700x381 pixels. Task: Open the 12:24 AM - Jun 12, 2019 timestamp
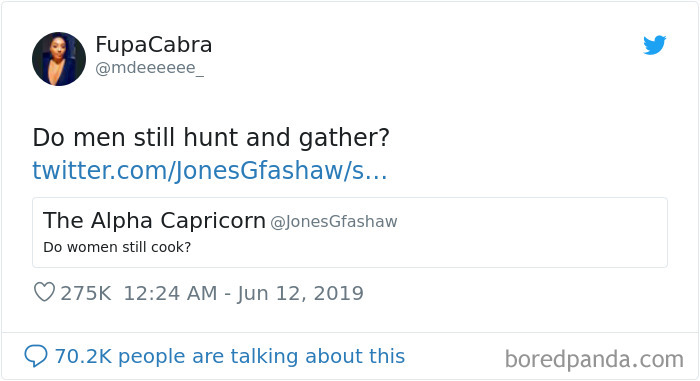pos(243,293)
